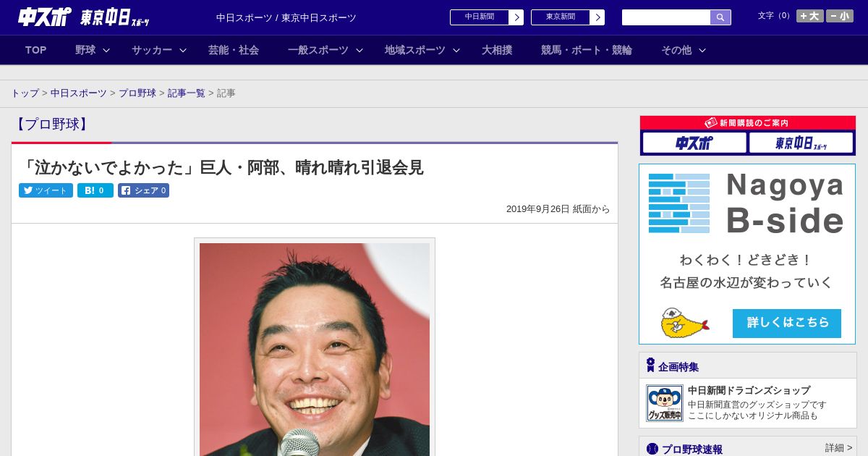This screenshot has height=456, width=868.
Task: Open the 中日新聞 site link
Action: (x=480, y=17)
